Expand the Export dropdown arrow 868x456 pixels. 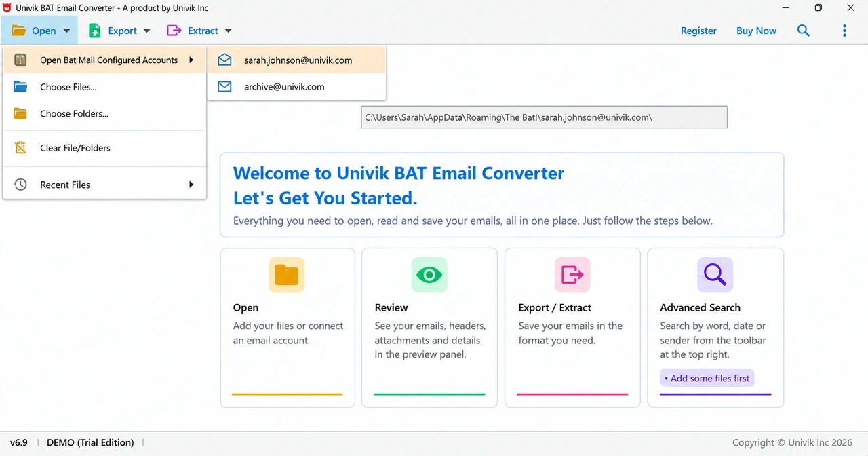(x=146, y=31)
